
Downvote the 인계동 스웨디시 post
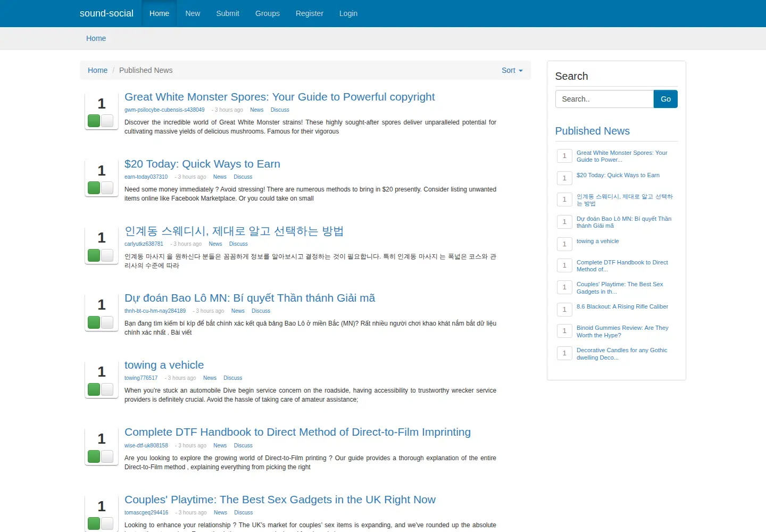point(107,255)
